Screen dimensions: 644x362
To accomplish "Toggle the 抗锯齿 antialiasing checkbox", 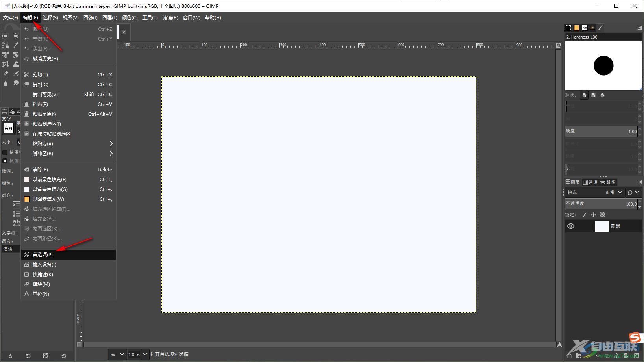I will [5, 161].
